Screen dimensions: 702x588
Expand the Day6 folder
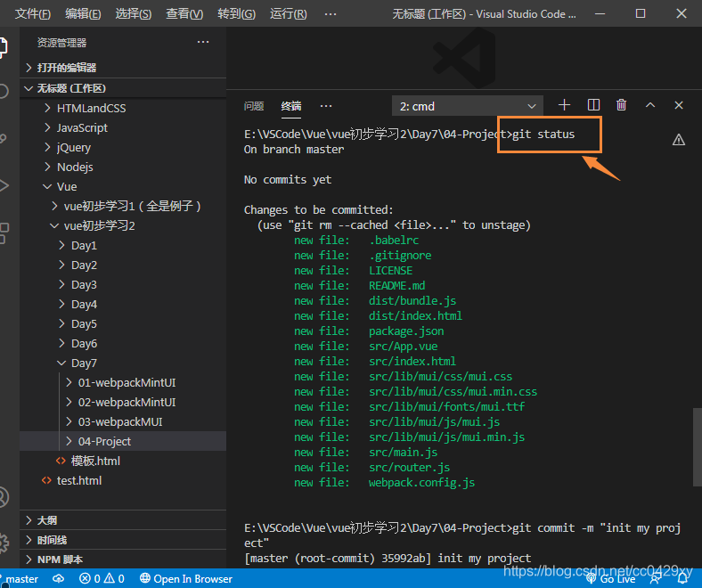(123, 344)
